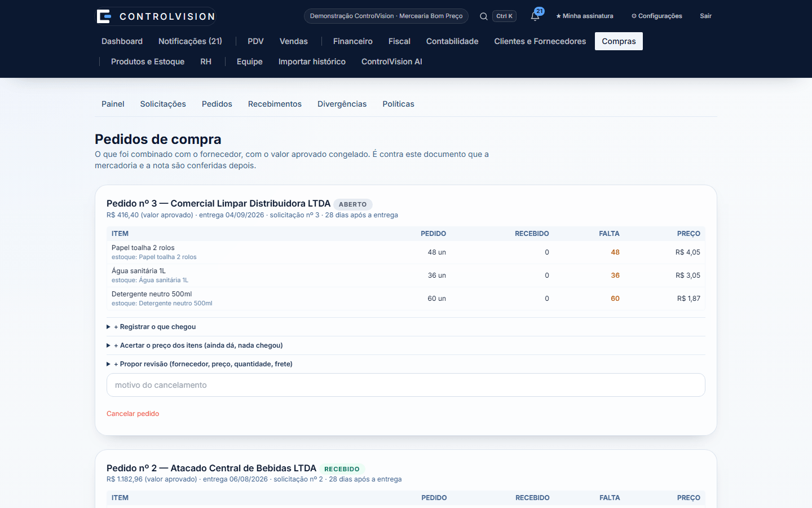Open Notificações (21)

click(x=190, y=41)
